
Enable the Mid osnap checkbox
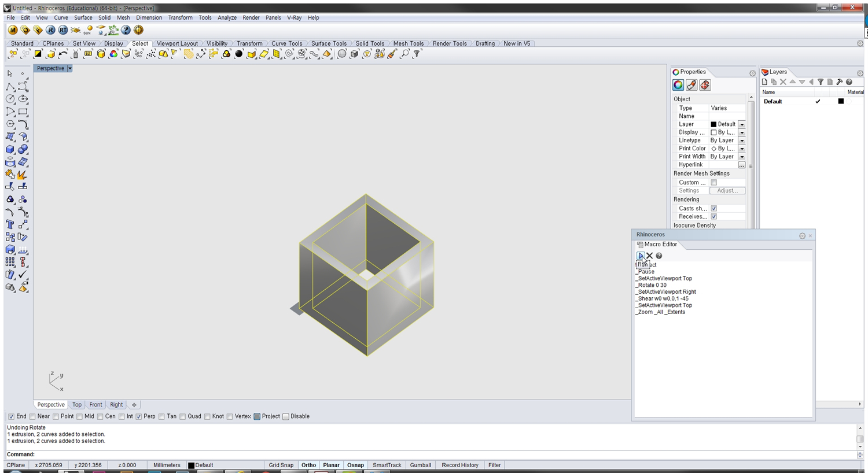(80, 416)
